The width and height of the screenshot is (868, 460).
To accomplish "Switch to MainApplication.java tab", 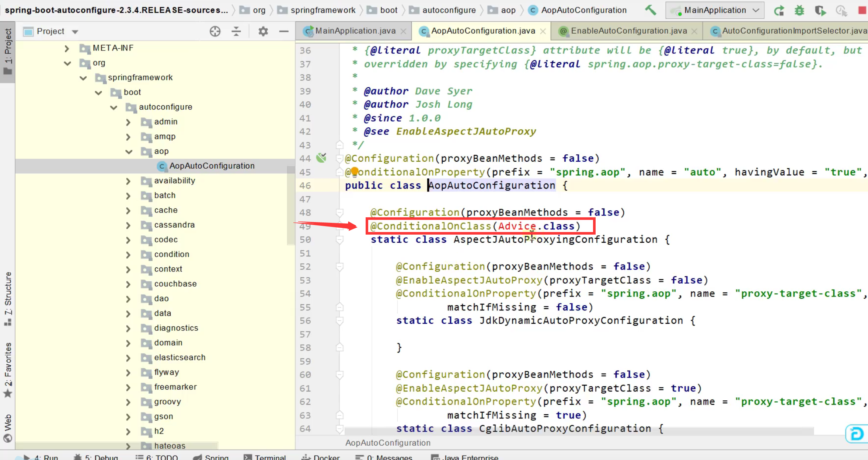I will (x=355, y=31).
